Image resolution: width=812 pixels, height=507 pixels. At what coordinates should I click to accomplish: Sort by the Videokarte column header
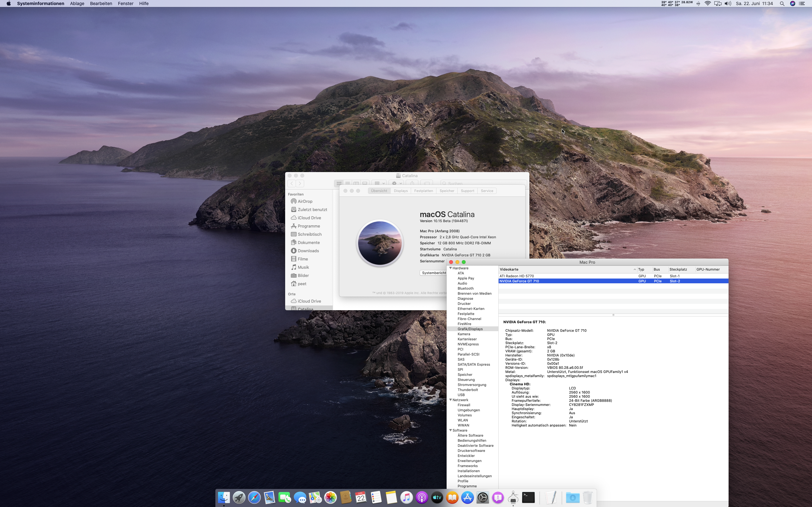click(509, 270)
